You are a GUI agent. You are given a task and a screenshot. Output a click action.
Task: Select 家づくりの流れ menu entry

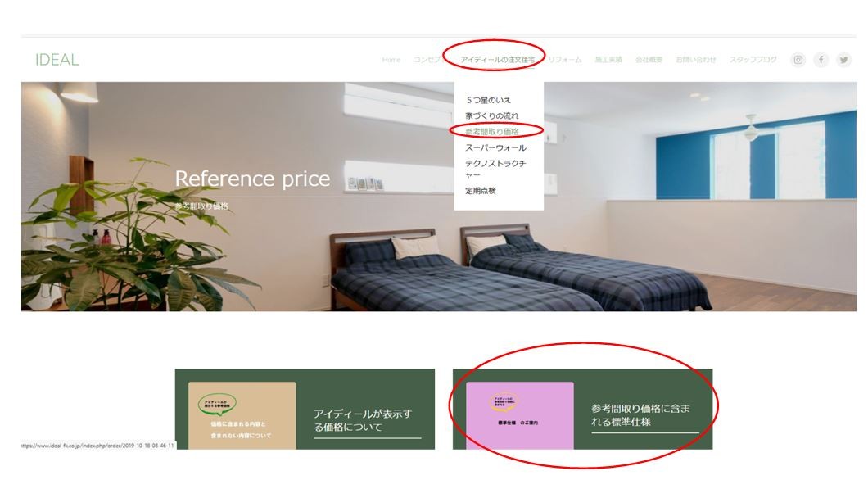point(492,115)
